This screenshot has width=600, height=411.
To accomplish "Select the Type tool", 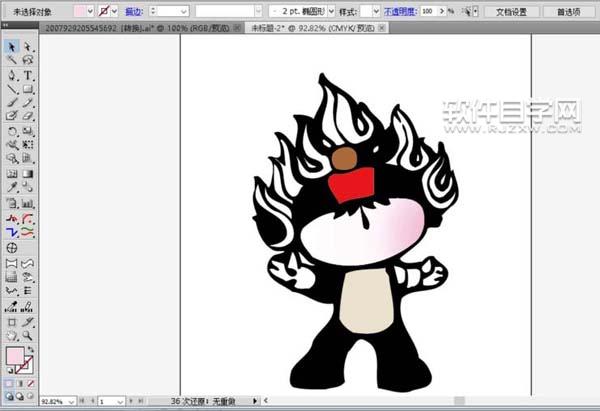I will 27,75.
